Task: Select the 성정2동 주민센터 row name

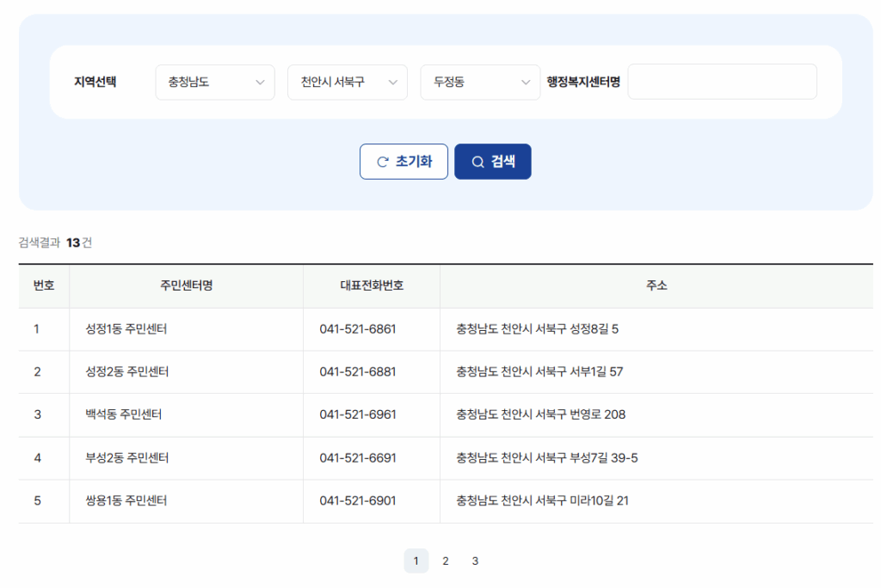Action: tap(127, 371)
